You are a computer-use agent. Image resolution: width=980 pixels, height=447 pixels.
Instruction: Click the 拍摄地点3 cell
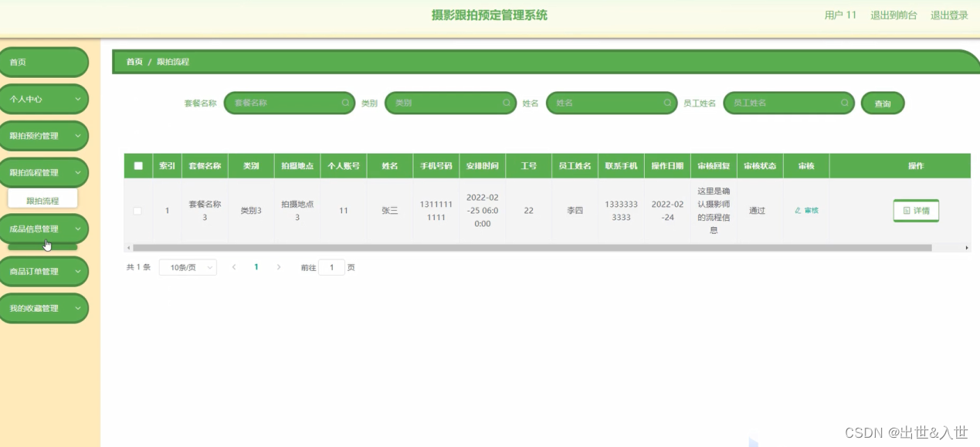[297, 211]
